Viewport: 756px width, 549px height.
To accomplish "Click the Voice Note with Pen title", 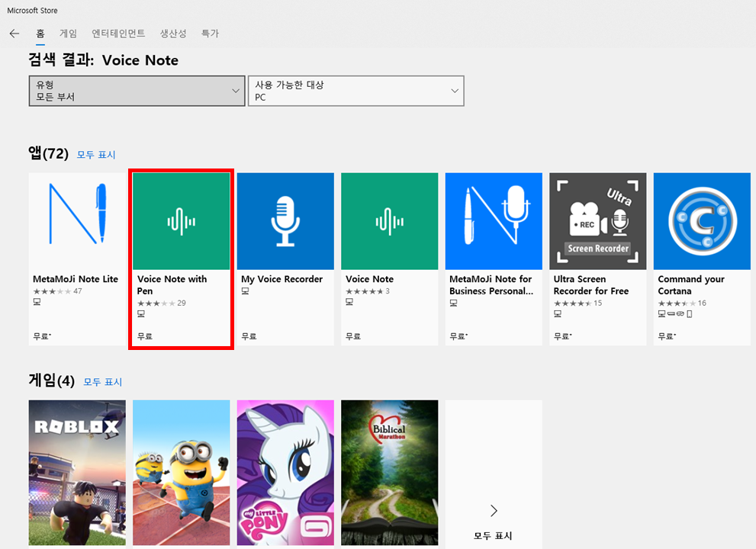I will point(172,285).
